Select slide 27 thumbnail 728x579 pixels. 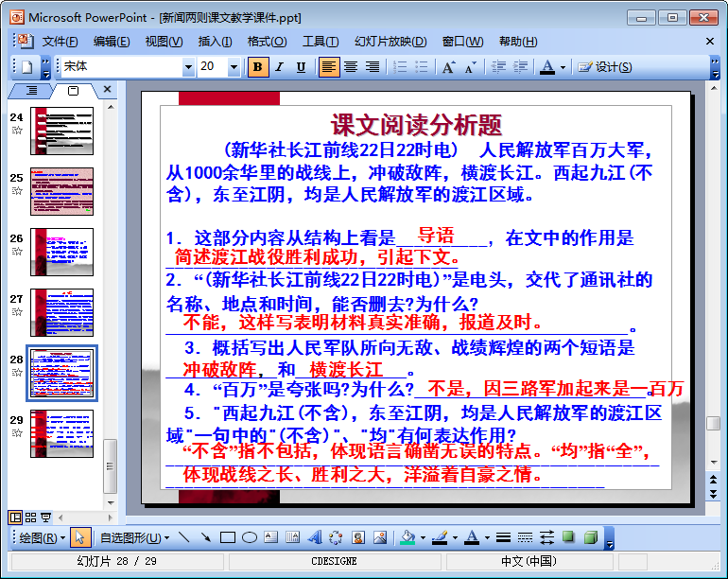click(61, 312)
